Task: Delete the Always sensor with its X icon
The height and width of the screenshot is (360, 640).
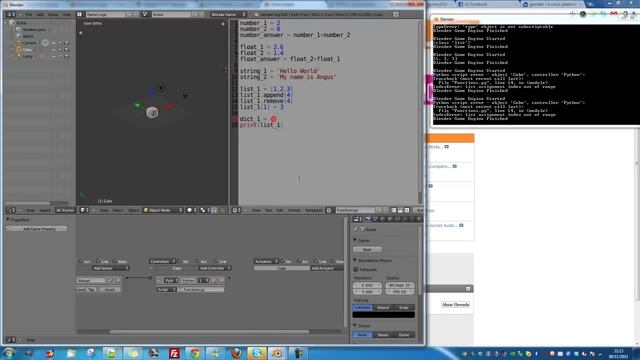Action: point(118,281)
